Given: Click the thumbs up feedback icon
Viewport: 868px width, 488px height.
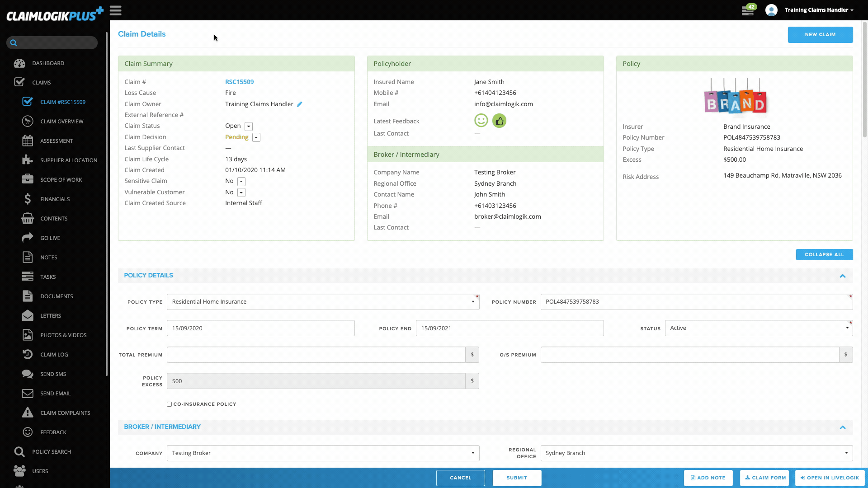Looking at the screenshot, I should pos(499,121).
